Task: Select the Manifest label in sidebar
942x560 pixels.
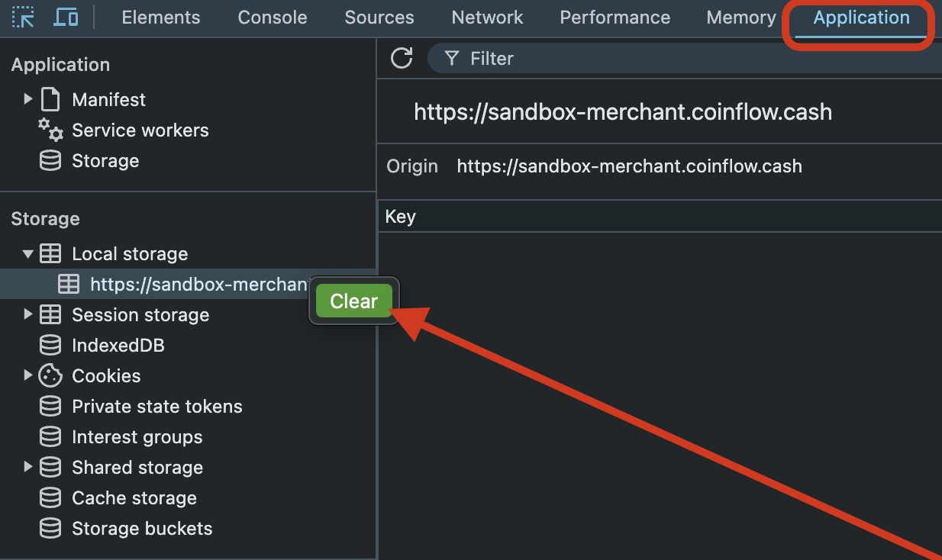Action: click(x=108, y=99)
